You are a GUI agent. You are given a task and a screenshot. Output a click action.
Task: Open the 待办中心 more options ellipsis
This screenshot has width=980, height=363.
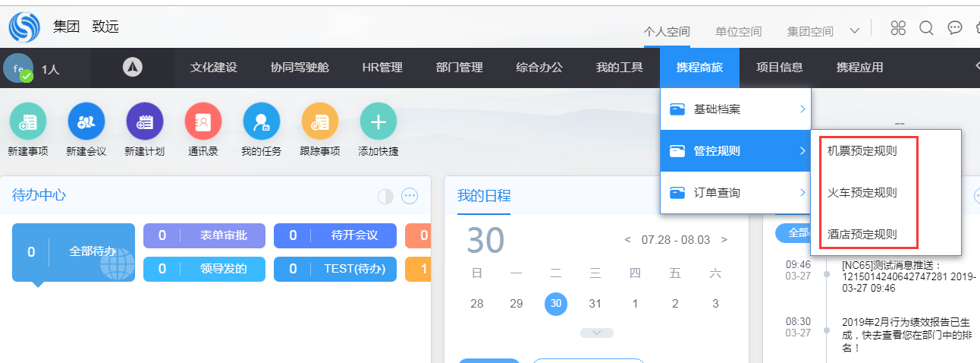410,196
